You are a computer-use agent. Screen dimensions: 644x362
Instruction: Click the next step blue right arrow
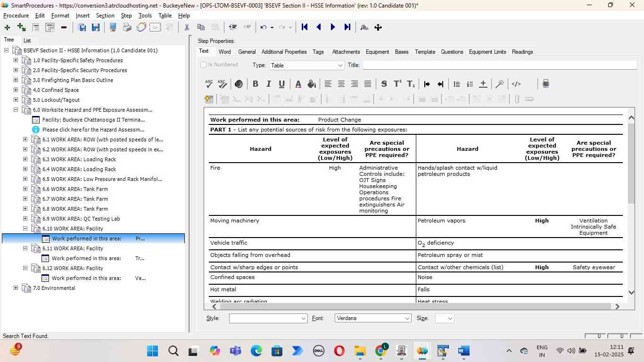click(x=333, y=27)
